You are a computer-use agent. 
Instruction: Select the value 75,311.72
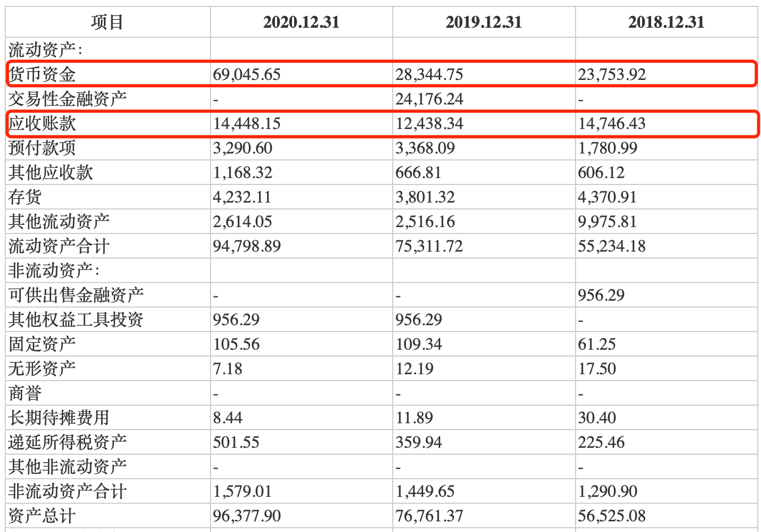point(430,246)
